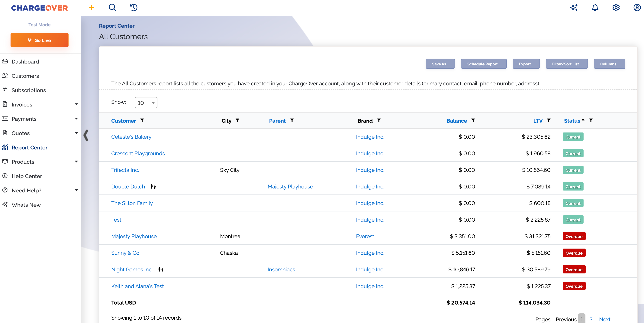Image resolution: width=644 pixels, height=323 pixels.
Task: Click the Subscriptions calendar icon in sidebar
Action: [x=5, y=90]
